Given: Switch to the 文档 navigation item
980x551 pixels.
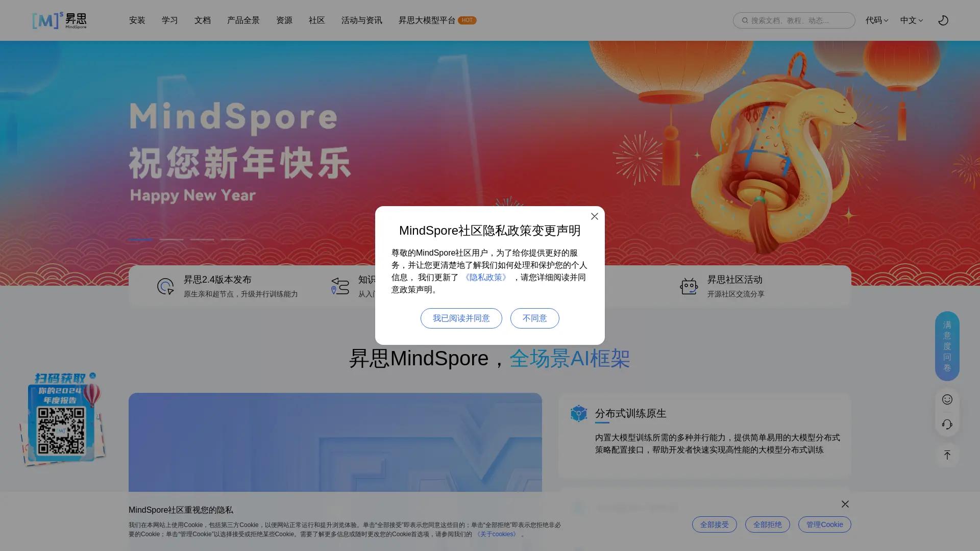Looking at the screenshot, I should 202,20.
